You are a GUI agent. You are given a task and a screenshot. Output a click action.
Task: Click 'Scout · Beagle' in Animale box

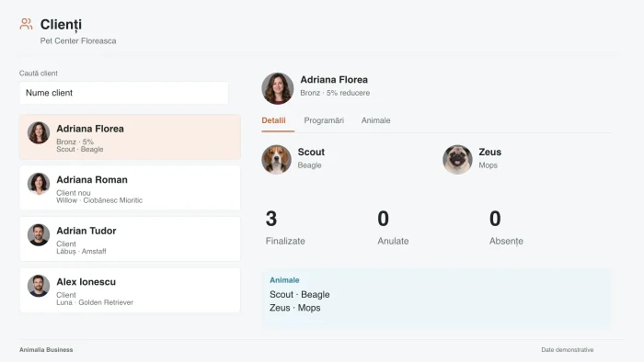tap(299, 294)
